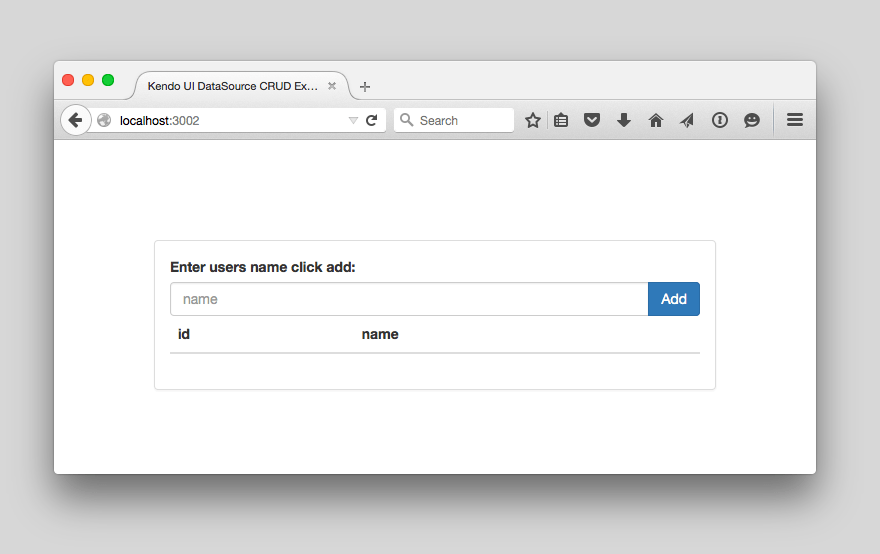Open the Downloads arrow icon

tap(624, 120)
